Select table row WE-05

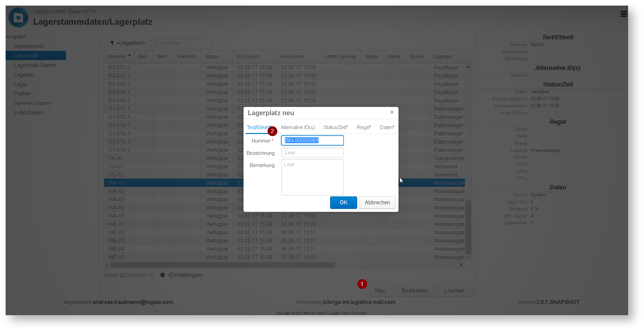coord(284,257)
